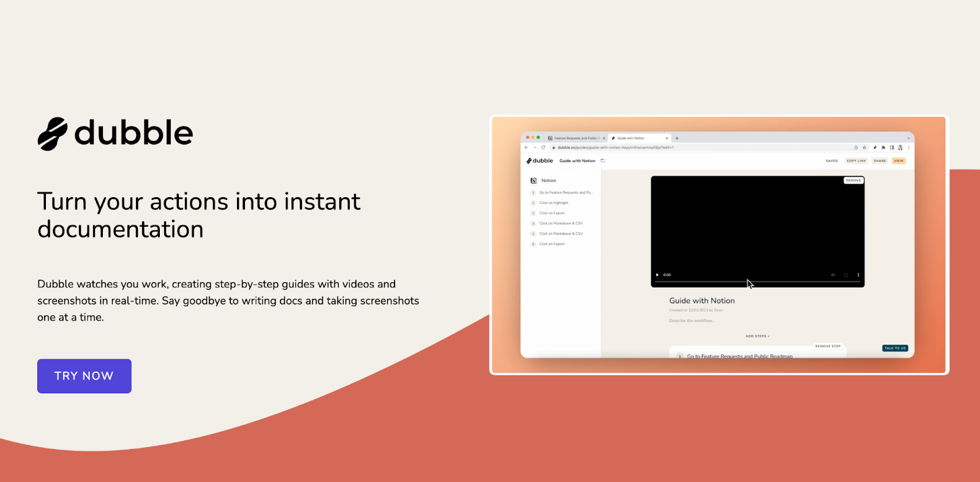Click the Created on 22/01/2023 by Dean text
Viewport: 980px width, 482px height.
(x=696, y=311)
